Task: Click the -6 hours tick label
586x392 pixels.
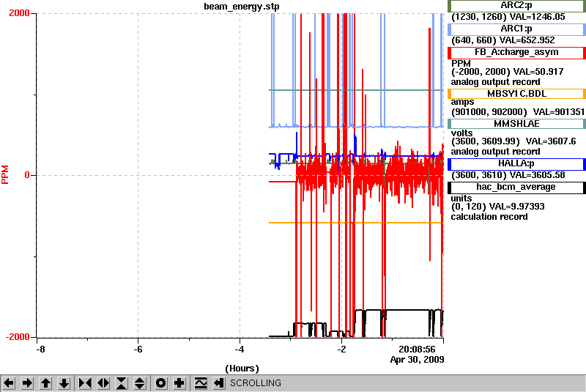Action: point(138,350)
